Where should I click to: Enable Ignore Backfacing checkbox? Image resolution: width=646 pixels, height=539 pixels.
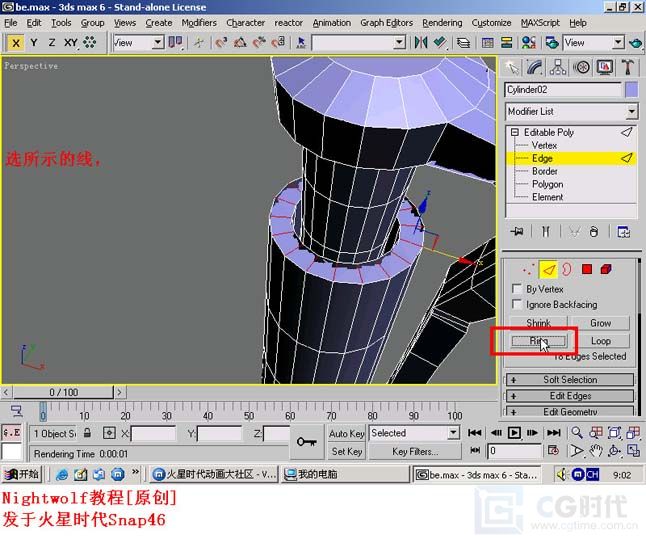(x=516, y=304)
